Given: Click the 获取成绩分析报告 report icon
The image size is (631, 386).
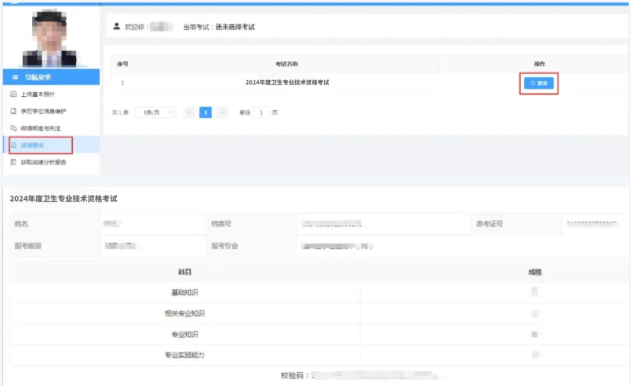Looking at the screenshot, I should [13, 162].
